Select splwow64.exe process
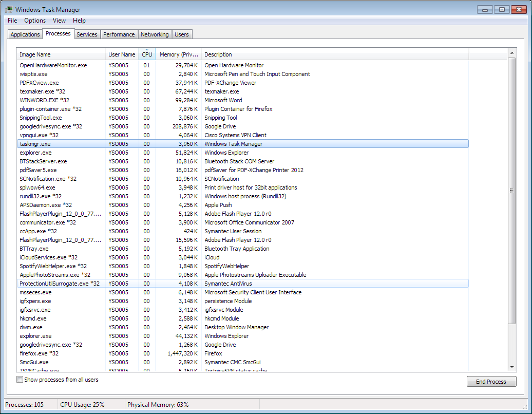532x414 pixels. (242, 187)
